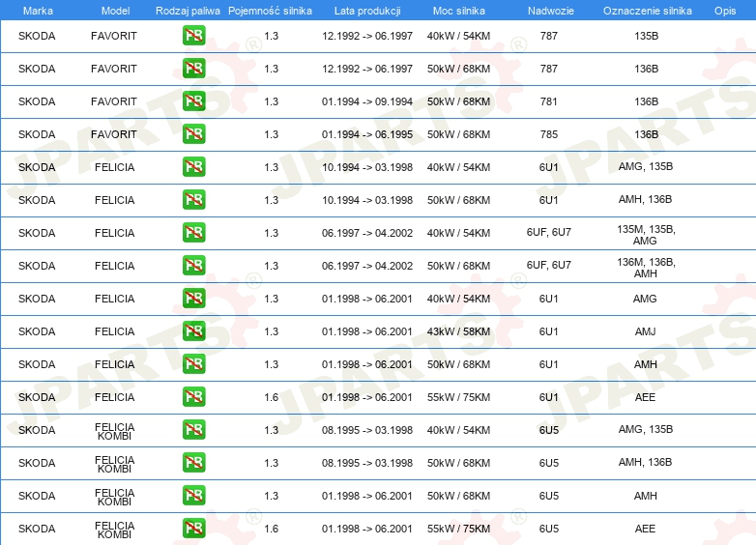Select 6U5 body in Kombi AEE row
Screen dimensions: 756x545
[x=549, y=529]
